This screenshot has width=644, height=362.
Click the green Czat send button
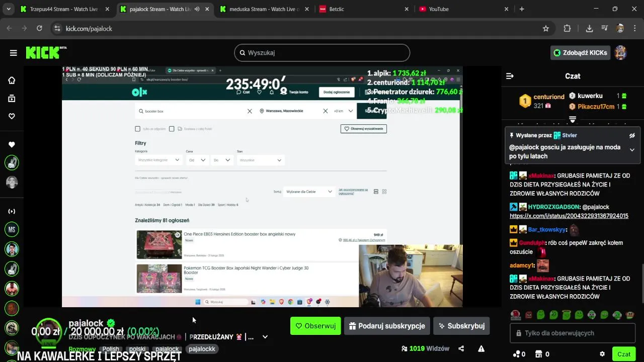[x=624, y=354]
